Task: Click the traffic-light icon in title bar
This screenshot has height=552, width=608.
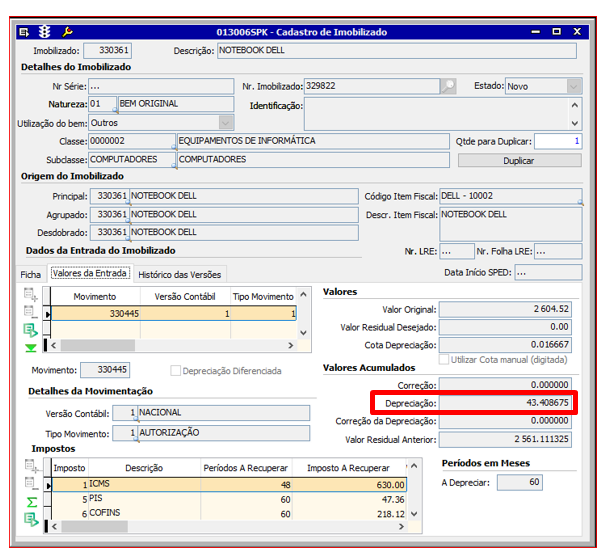Action: pos(46,32)
